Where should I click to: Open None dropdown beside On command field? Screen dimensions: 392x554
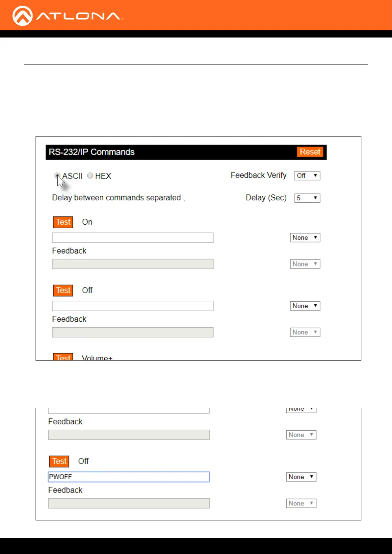305,238
